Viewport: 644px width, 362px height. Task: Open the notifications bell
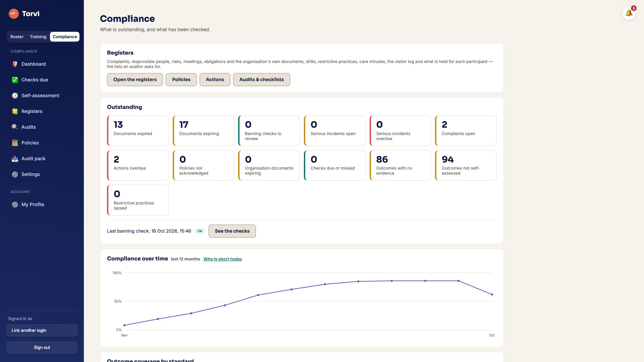629,13
